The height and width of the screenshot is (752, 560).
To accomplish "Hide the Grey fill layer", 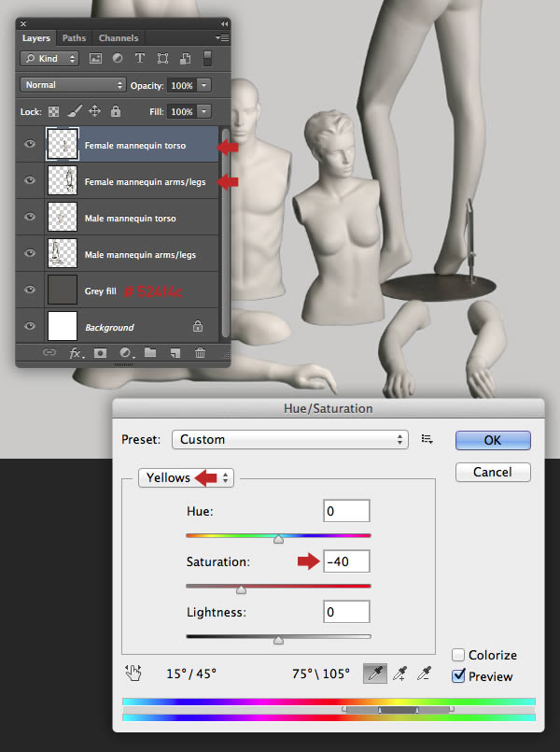I will (x=30, y=290).
